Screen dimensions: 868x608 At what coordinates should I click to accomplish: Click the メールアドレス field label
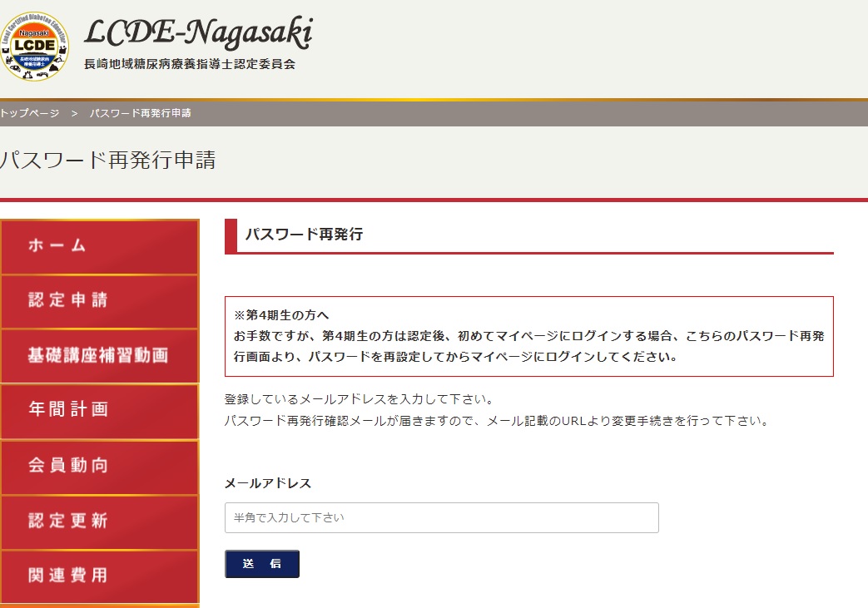coord(268,483)
